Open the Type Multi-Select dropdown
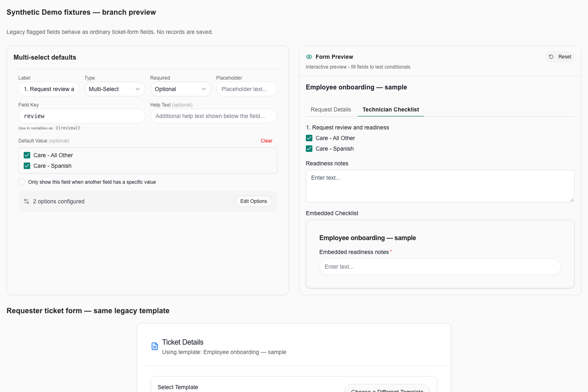The image size is (588, 392). [x=115, y=89]
